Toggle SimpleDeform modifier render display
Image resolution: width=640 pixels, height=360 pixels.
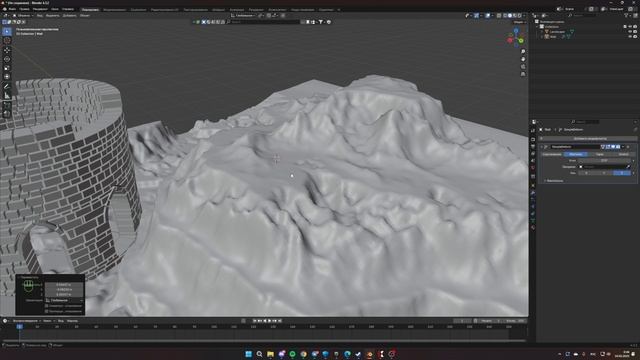[618, 147]
